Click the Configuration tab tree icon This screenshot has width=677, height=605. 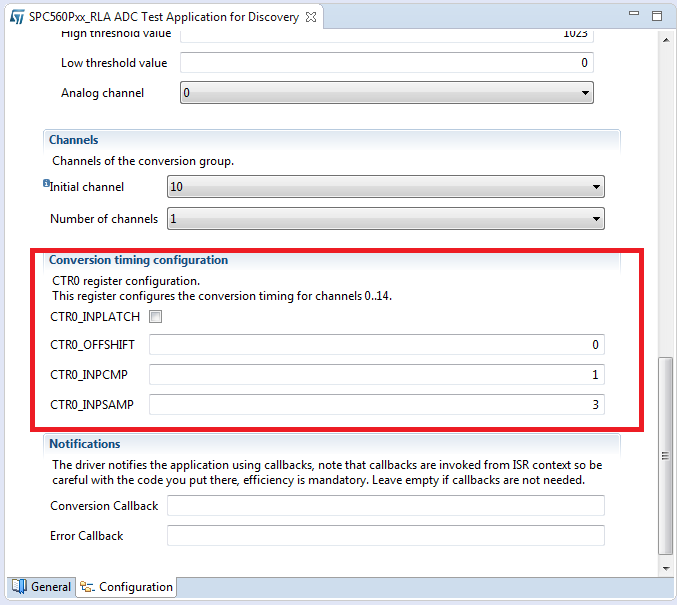pyautogui.click(x=87, y=587)
